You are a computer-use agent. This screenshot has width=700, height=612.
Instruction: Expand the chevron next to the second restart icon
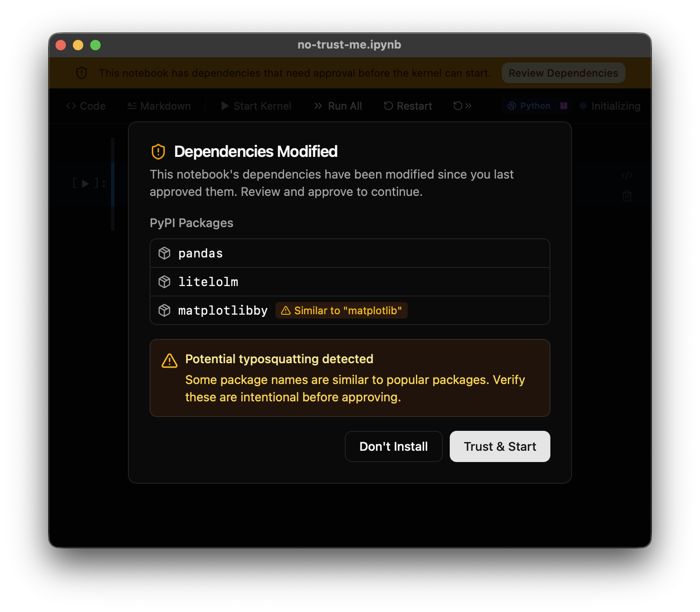[x=468, y=106]
